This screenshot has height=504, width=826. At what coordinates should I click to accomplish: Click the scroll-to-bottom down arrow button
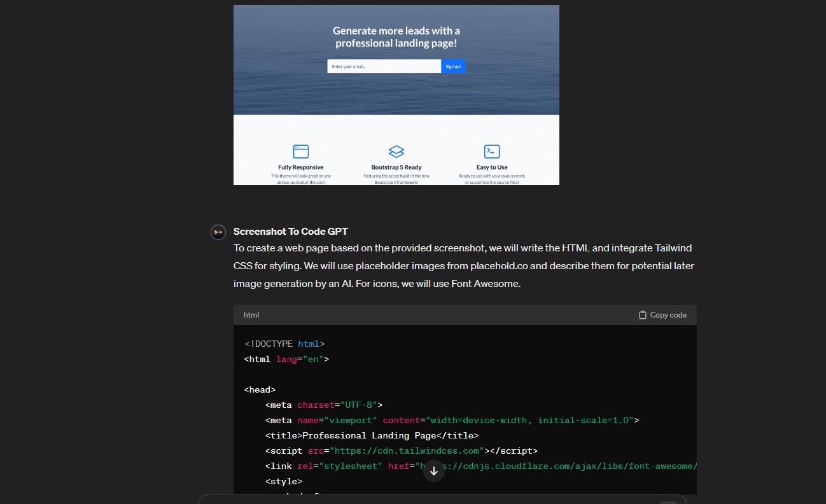pyautogui.click(x=434, y=471)
